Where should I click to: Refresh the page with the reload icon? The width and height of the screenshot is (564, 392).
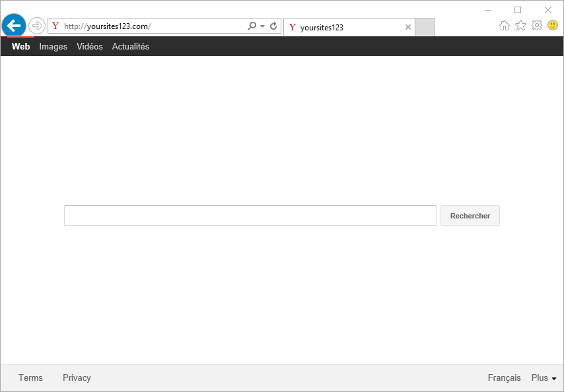(273, 26)
